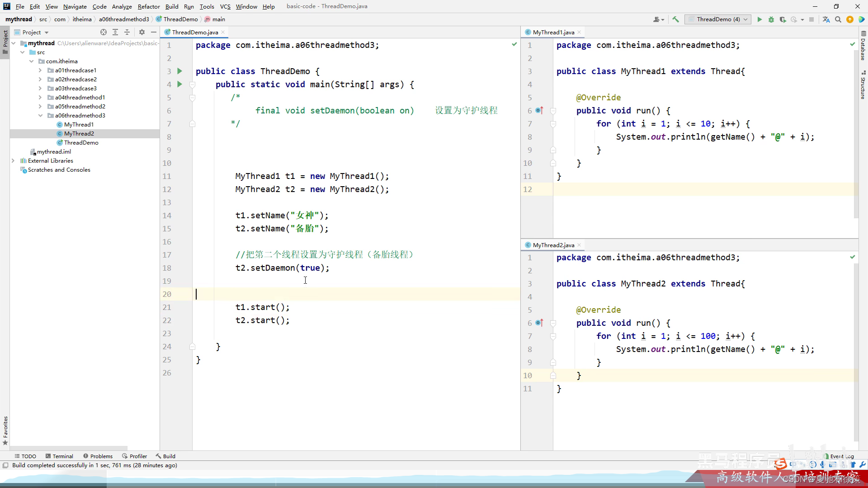Image resolution: width=868 pixels, height=488 pixels.
Task: Open the Refactor menu
Action: (x=149, y=6)
